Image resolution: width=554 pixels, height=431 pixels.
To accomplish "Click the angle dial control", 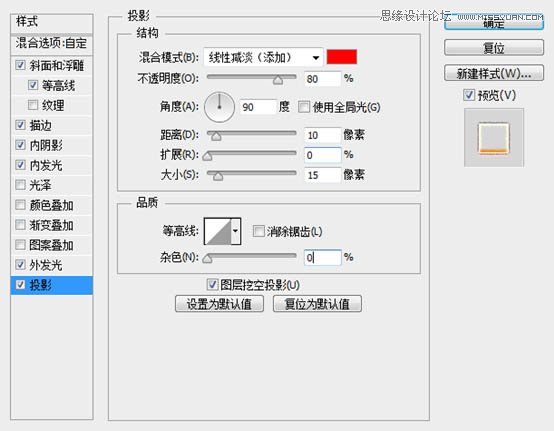I will click(219, 107).
